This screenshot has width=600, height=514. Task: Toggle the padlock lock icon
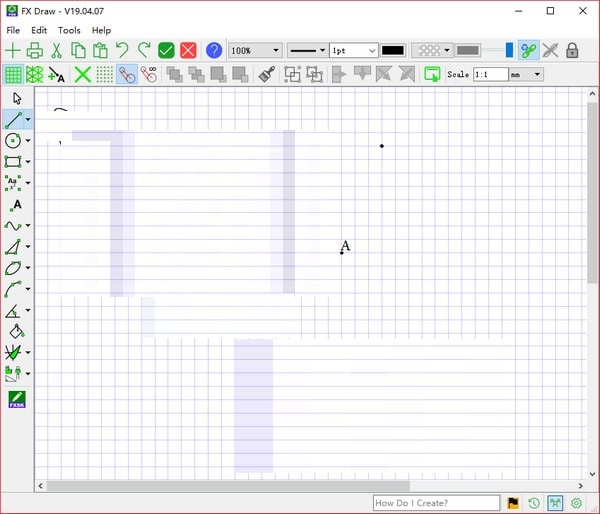coord(572,51)
